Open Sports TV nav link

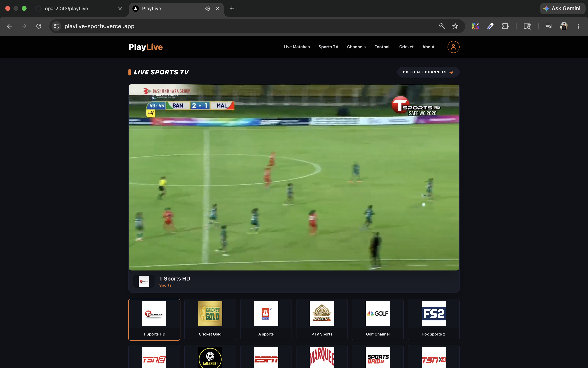328,47
